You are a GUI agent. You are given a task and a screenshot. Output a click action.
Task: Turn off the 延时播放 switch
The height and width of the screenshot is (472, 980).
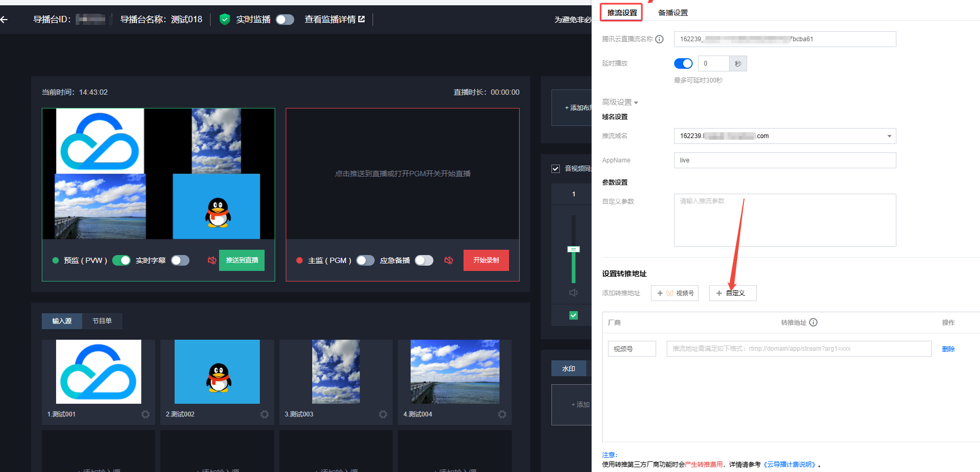pos(683,63)
